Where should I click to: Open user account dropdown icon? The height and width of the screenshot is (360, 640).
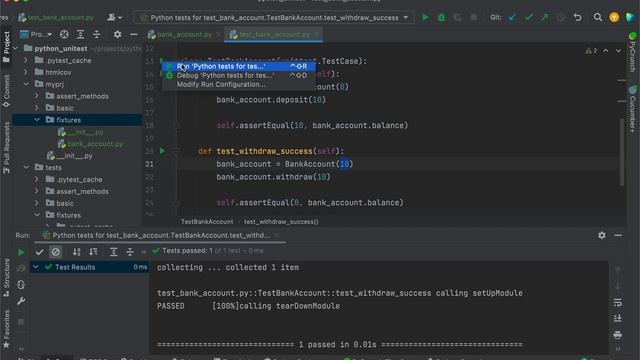[x=114, y=18]
